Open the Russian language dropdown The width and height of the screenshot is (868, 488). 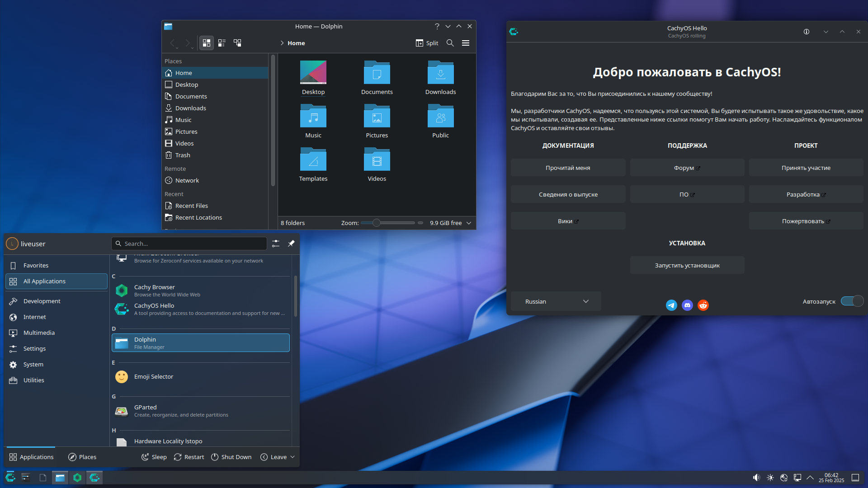(556, 301)
